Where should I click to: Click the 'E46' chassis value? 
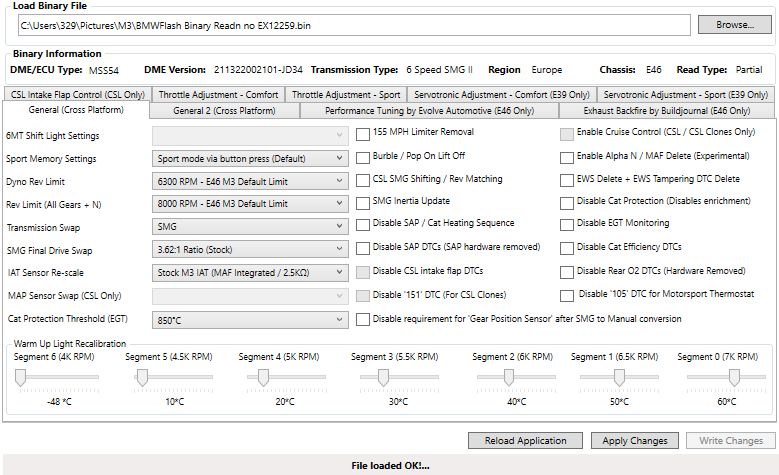(x=654, y=70)
